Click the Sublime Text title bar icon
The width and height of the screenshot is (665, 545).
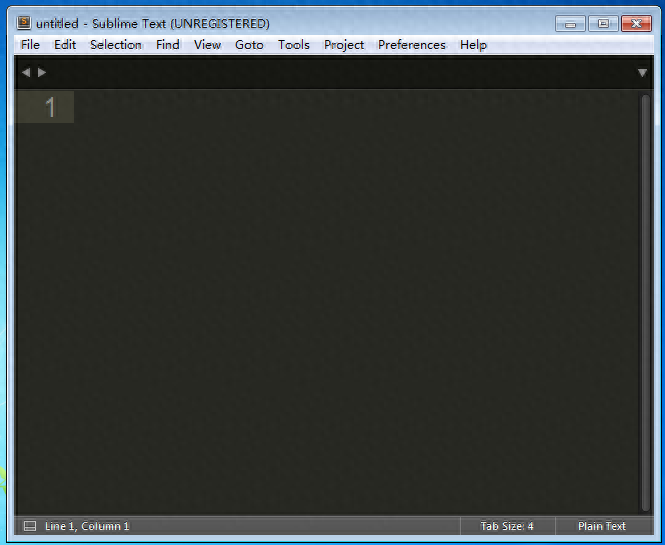[24, 22]
